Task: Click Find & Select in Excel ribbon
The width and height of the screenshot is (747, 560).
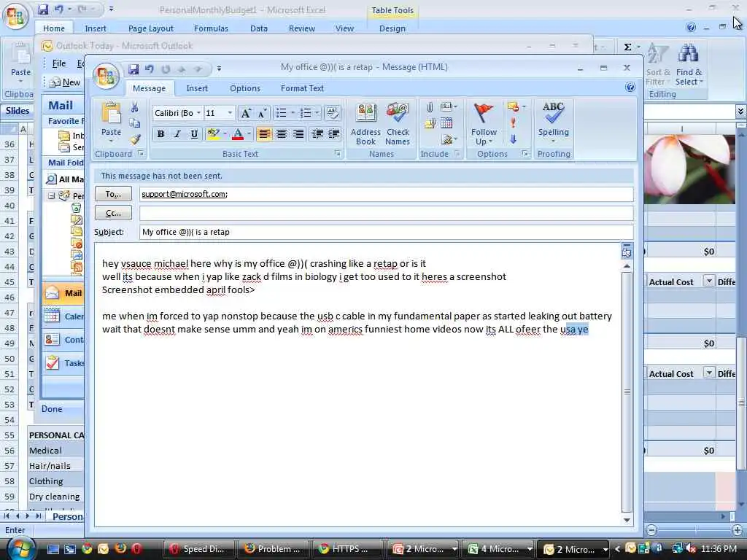Action: pyautogui.click(x=689, y=65)
